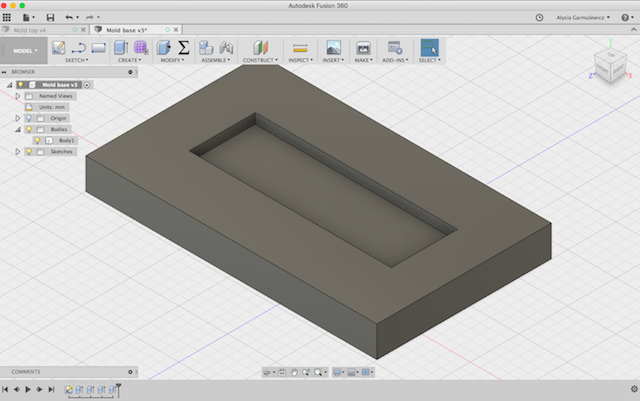The height and width of the screenshot is (401, 640).
Task: Open the Make 3D print icon
Action: point(363,48)
